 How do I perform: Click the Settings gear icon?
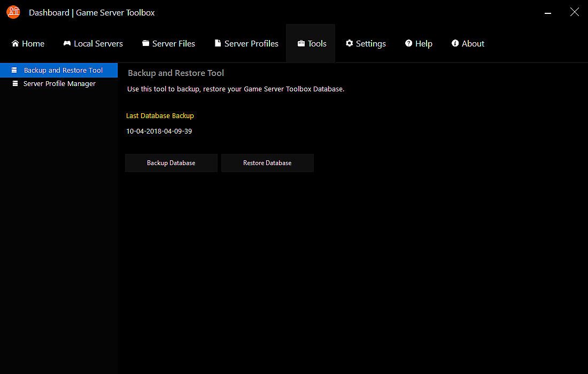click(349, 43)
